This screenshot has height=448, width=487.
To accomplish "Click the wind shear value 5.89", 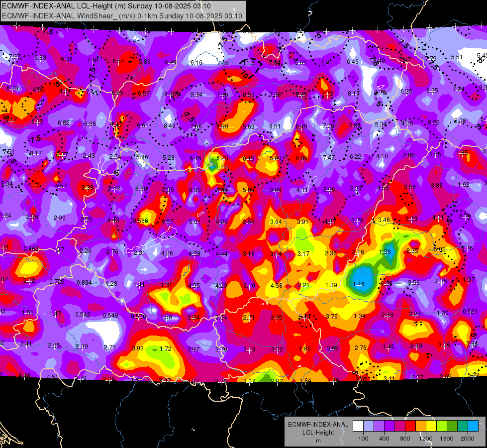I will click(248, 190).
